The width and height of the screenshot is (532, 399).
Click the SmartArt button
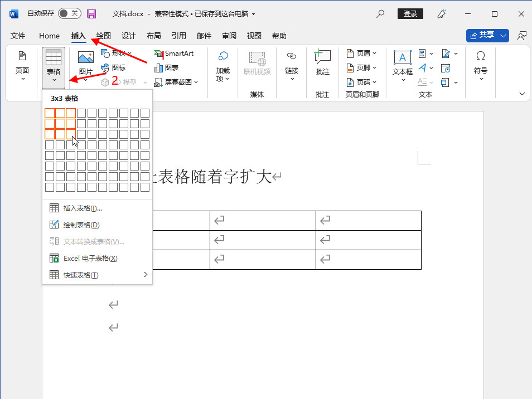pos(174,53)
